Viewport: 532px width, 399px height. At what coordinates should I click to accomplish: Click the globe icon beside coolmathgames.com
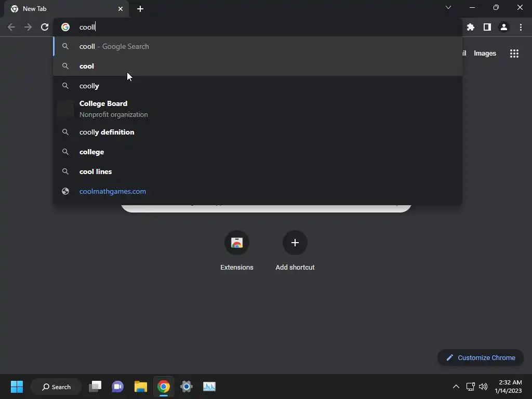tap(65, 191)
